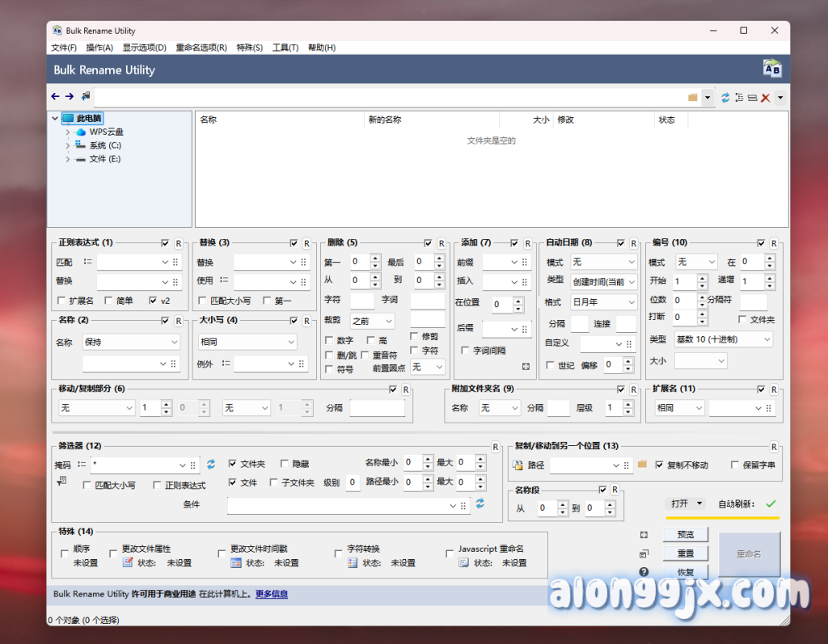Click the refresh icon in path toolbar

click(x=725, y=97)
